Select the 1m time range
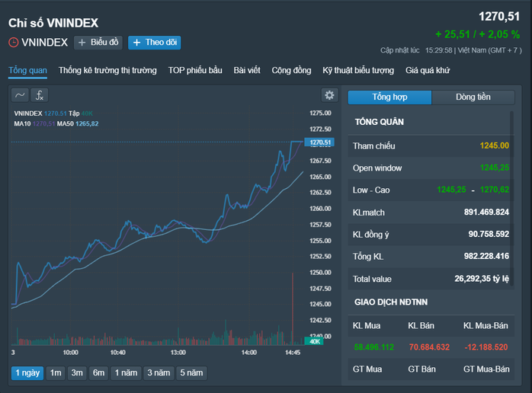The image size is (532, 393). (56, 373)
